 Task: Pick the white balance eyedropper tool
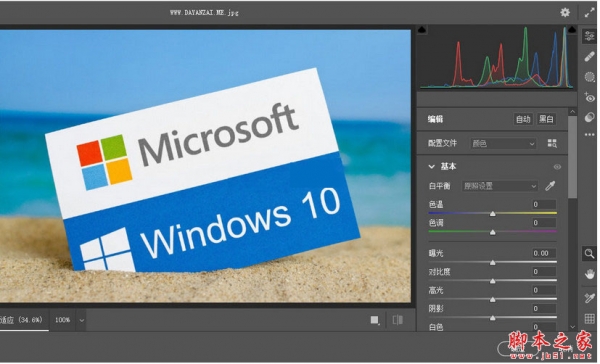click(550, 186)
